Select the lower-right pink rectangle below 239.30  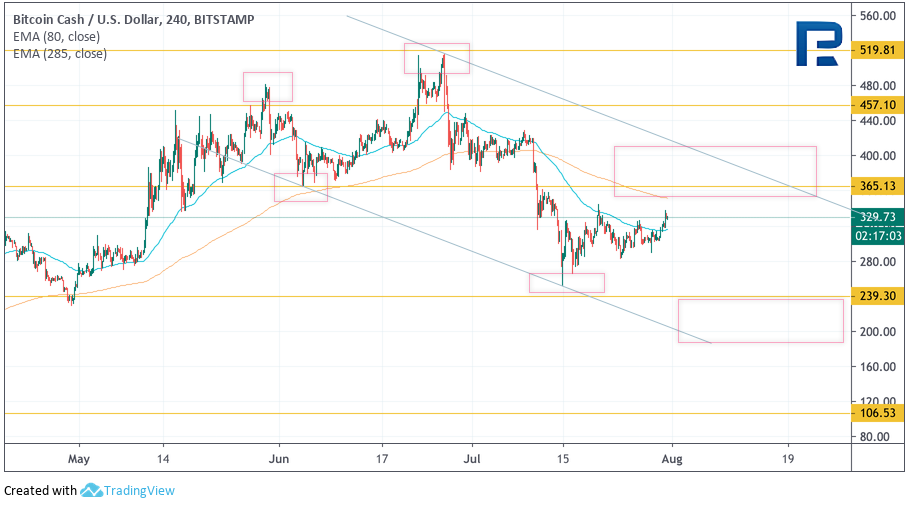760,320
